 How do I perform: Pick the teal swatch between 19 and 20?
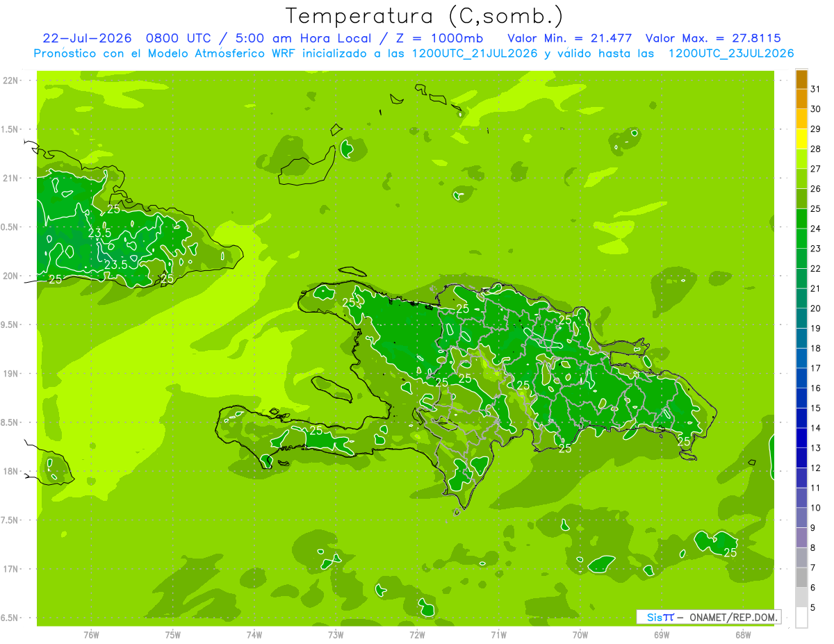point(801,318)
